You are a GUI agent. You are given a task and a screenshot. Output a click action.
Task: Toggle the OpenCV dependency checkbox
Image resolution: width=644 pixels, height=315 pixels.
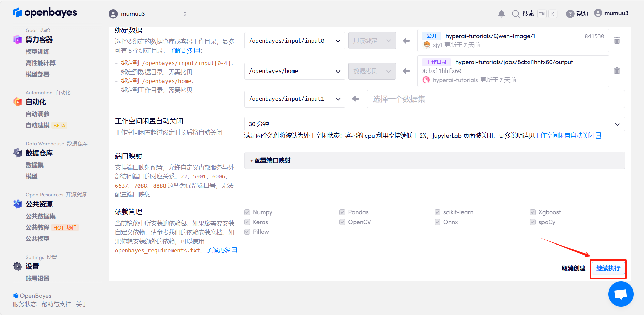(342, 222)
